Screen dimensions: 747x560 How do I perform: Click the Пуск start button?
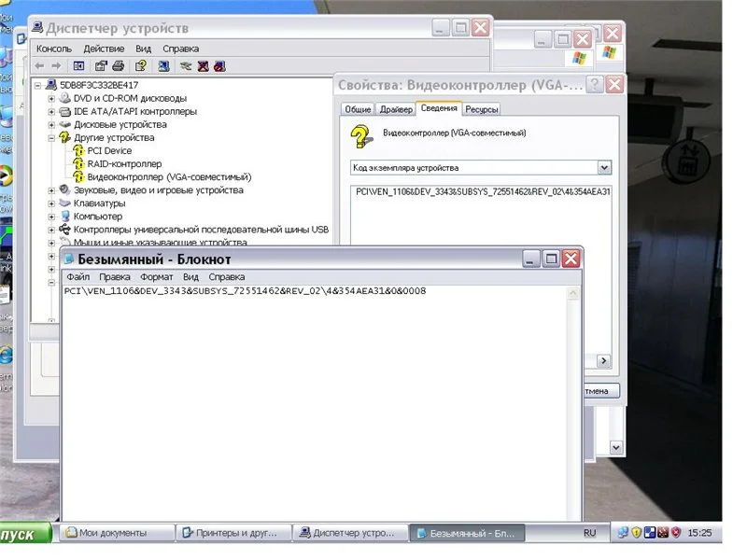pos(25,533)
